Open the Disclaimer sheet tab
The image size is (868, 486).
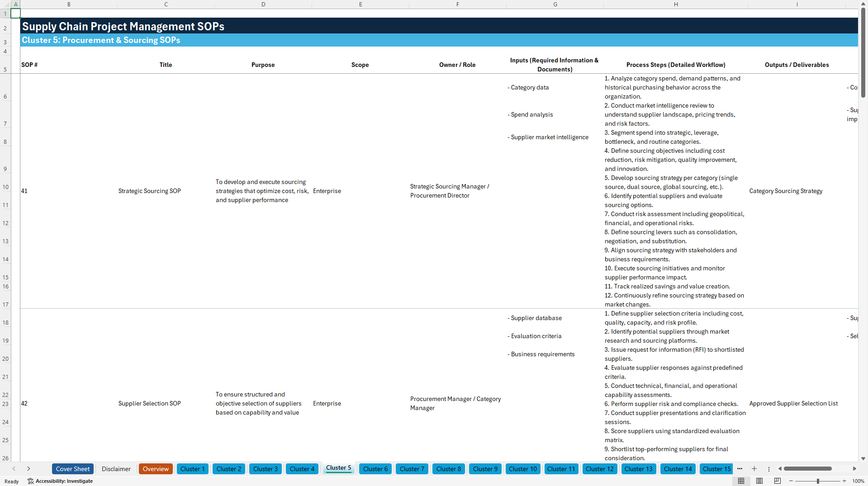click(x=116, y=469)
